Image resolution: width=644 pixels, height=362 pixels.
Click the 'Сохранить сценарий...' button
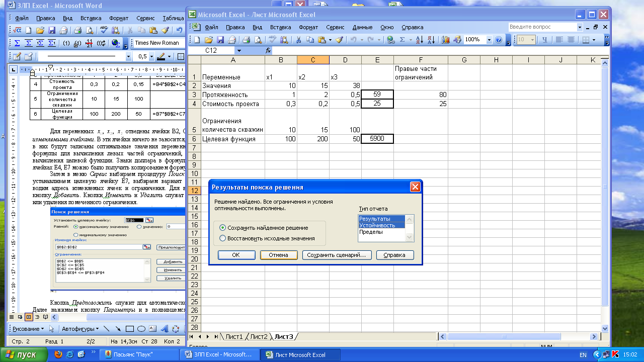(337, 255)
